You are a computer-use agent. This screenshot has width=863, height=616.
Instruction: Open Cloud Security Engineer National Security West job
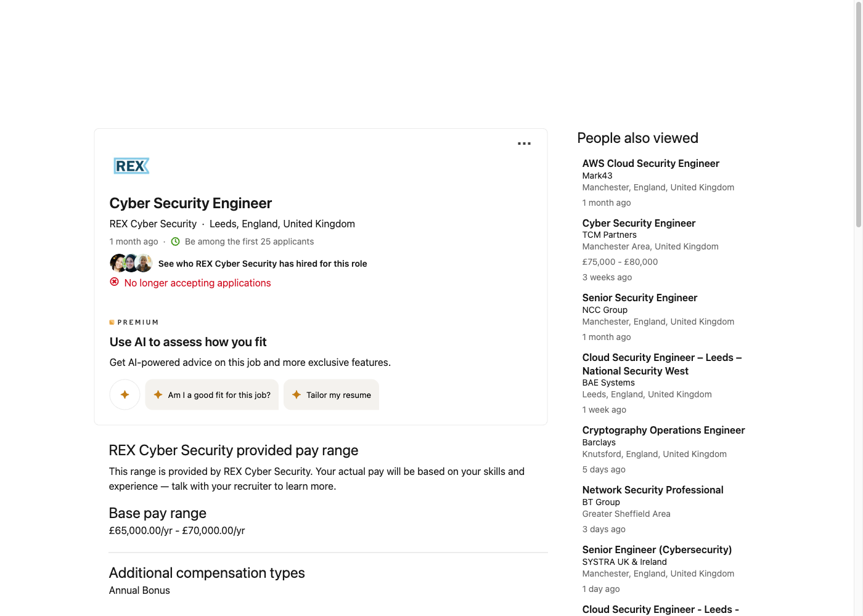(662, 364)
